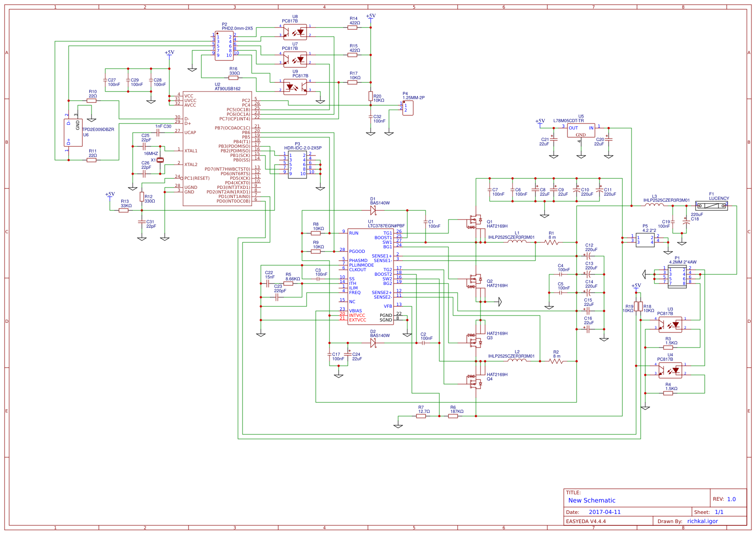Image resolution: width=756 pixels, height=535 pixels.
Task: Select the P5 4.2 2*2 connector
Action: [x=645, y=240]
